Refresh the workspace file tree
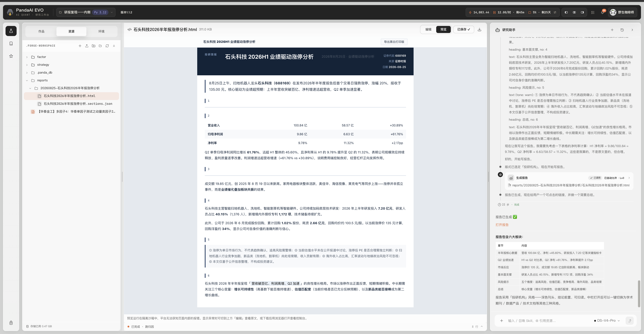The image size is (644, 334). coord(107,46)
